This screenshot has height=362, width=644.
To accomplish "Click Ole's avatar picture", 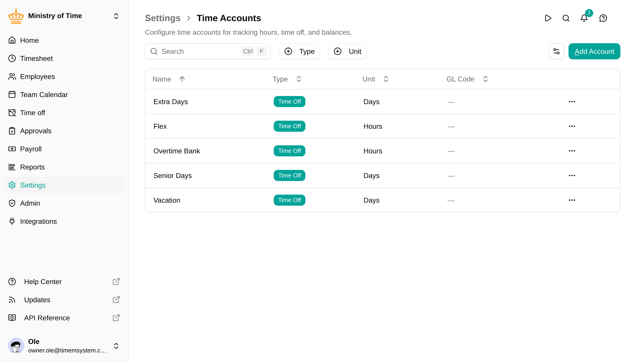I will (16, 346).
